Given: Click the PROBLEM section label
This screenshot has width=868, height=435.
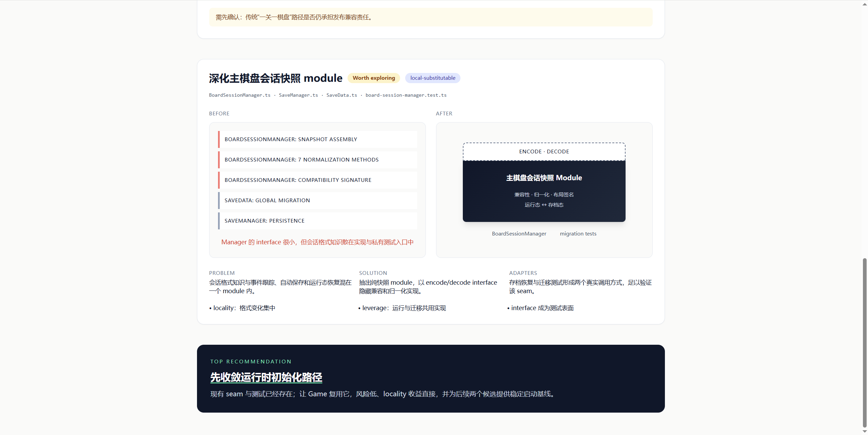Looking at the screenshot, I should pos(222,273).
